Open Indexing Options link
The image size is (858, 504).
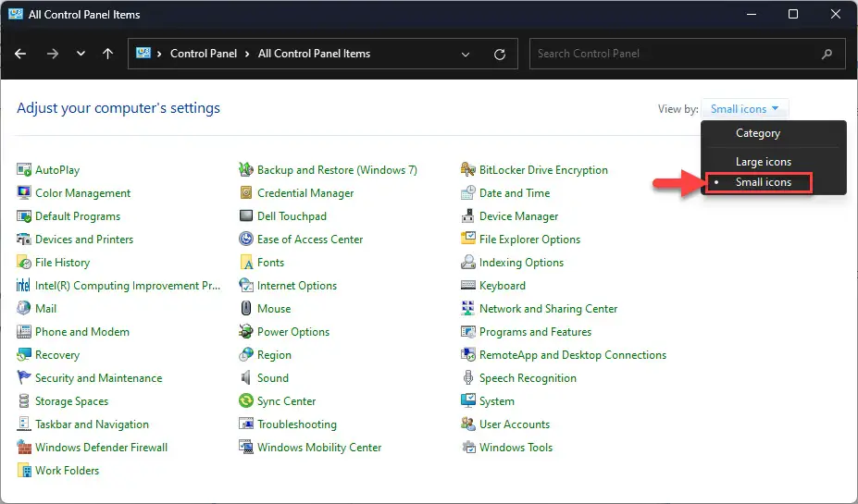tap(521, 263)
